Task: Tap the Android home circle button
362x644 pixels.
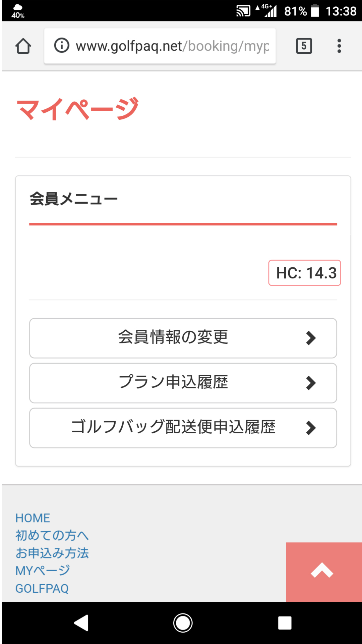Action: tap(183, 623)
